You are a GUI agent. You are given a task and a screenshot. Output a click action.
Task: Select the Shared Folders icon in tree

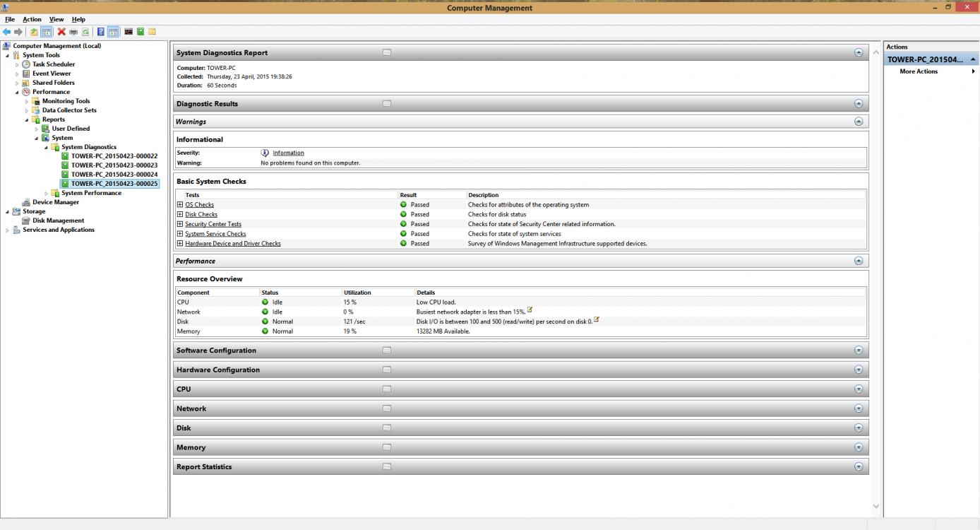point(26,83)
